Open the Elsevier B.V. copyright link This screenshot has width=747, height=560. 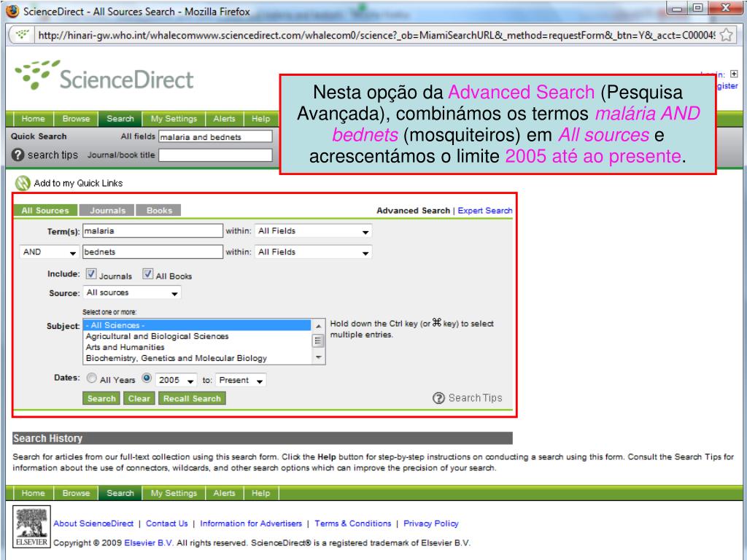click(x=149, y=542)
